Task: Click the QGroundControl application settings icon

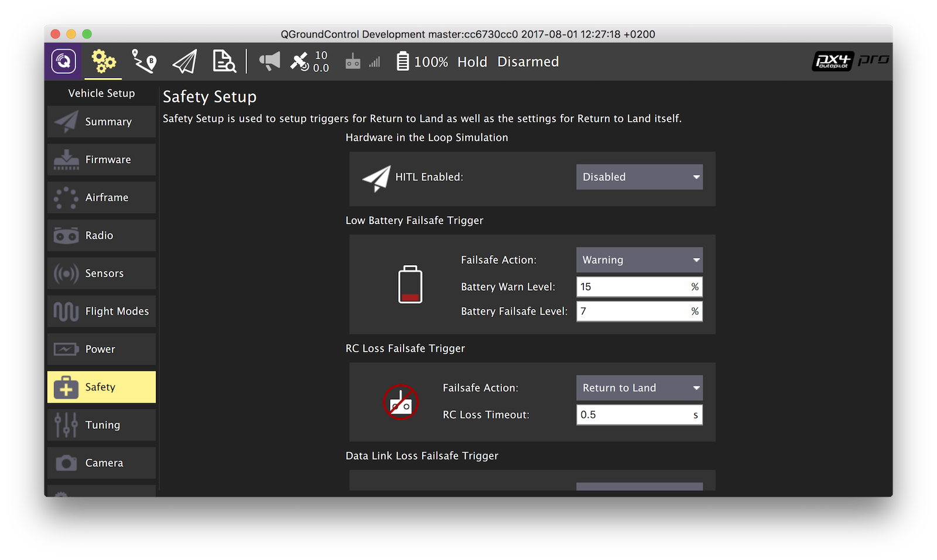Action: 63,61
